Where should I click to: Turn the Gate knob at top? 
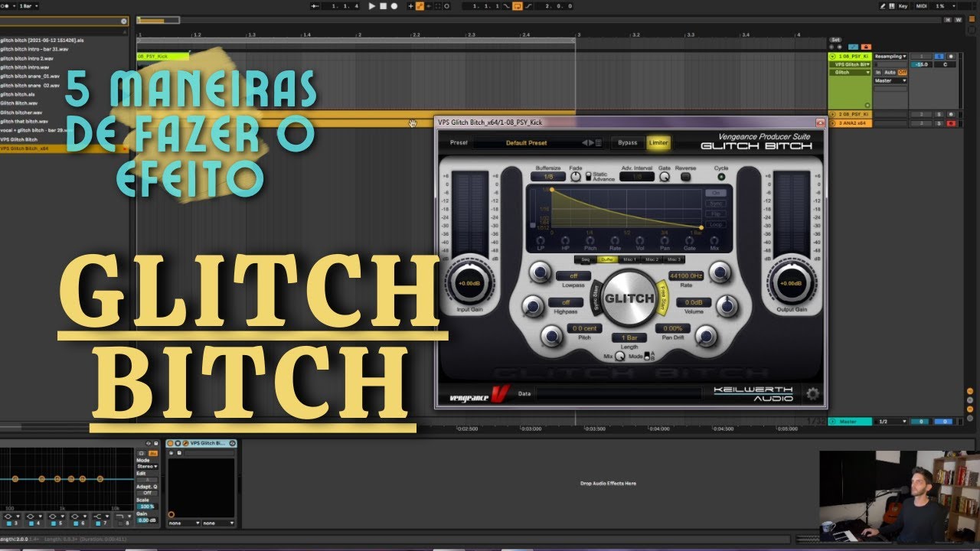tap(665, 177)
